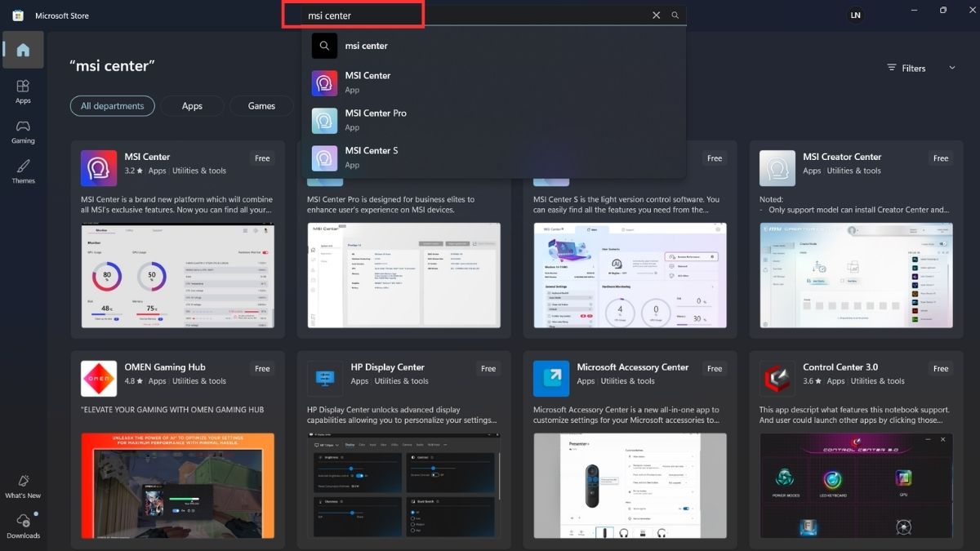Click the Control Center 3.0 title text
Viewport: 980px width, 551px height.
tap(840, 367)
